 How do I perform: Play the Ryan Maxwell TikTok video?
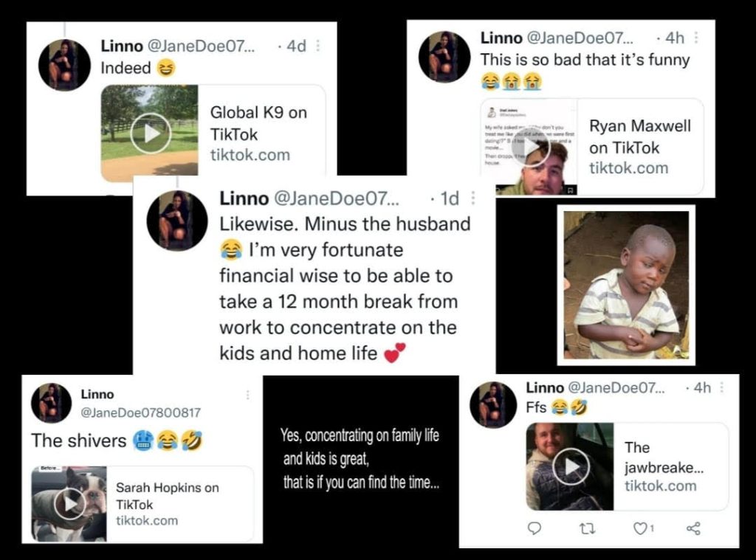pyautogui.click(x=531, y=147)
